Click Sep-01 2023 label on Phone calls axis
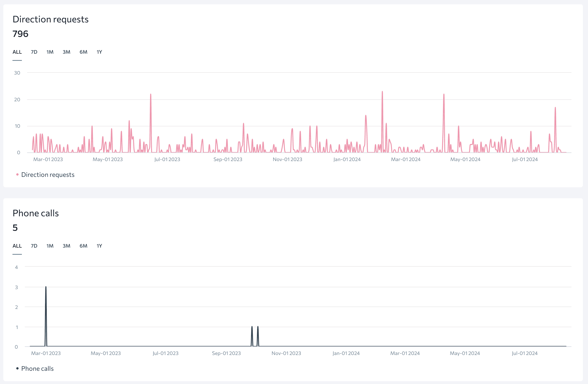Viewport: 588px width, 384px height. [x=226, y=353]
